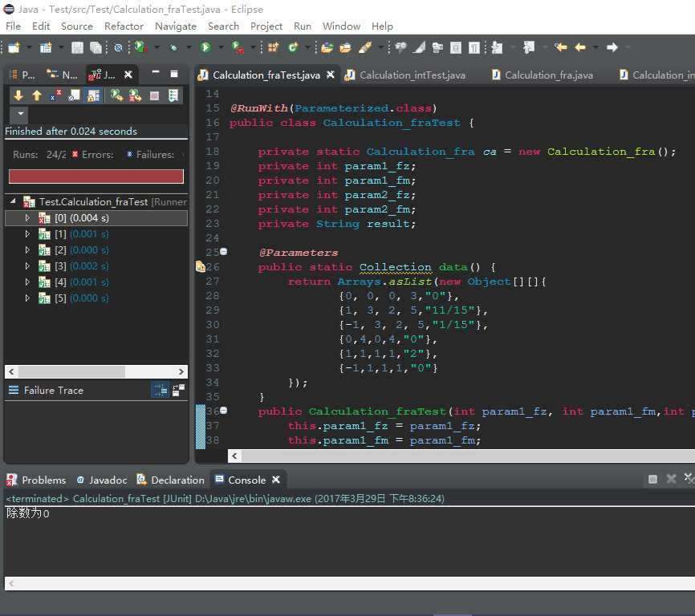The image size is (695, 616).
Task: Save the current file via floppy icon
Action: [77, 47]
